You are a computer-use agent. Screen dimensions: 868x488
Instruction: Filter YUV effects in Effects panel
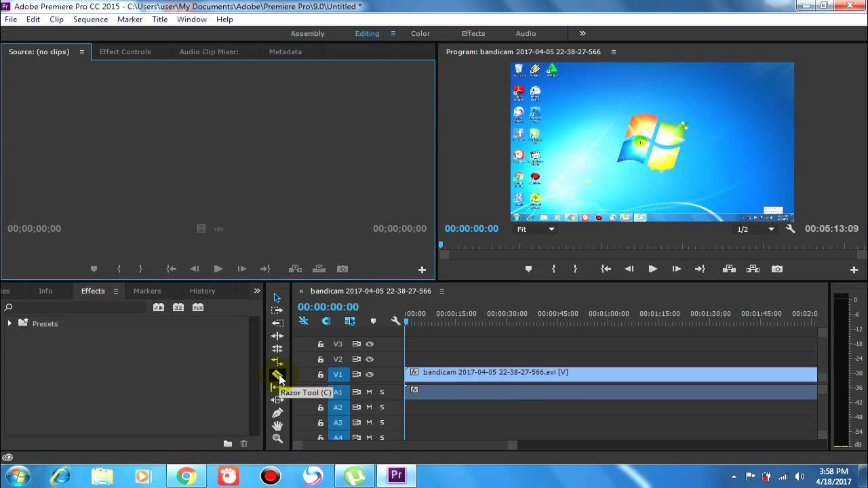[x=198, y=307]
